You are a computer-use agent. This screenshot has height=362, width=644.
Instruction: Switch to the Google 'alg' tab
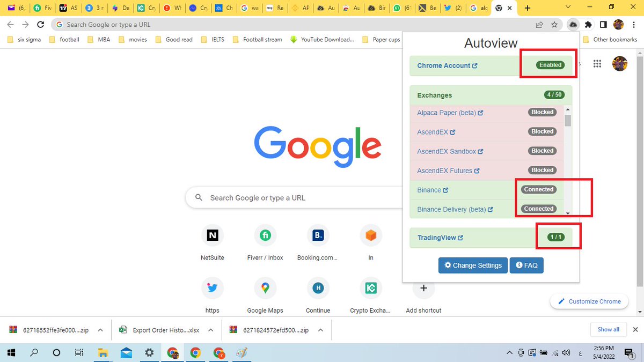(x=479, y=8)
